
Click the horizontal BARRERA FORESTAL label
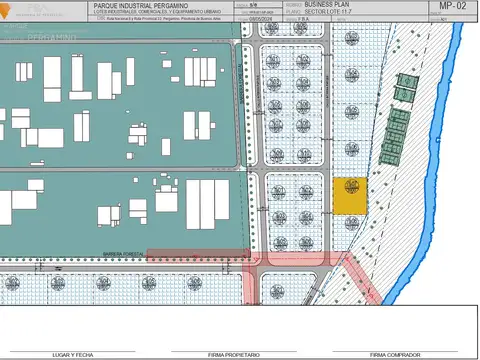coord(123,254)
